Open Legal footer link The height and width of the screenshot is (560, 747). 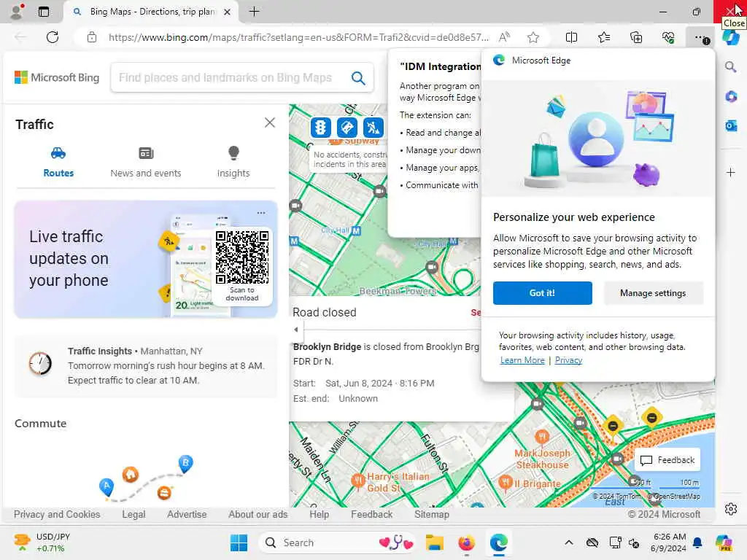point(133,514)
